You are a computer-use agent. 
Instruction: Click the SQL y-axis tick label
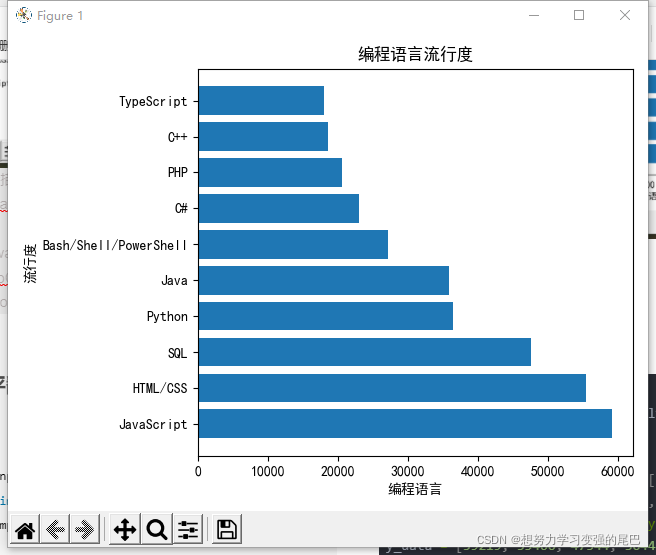(177, 353)
